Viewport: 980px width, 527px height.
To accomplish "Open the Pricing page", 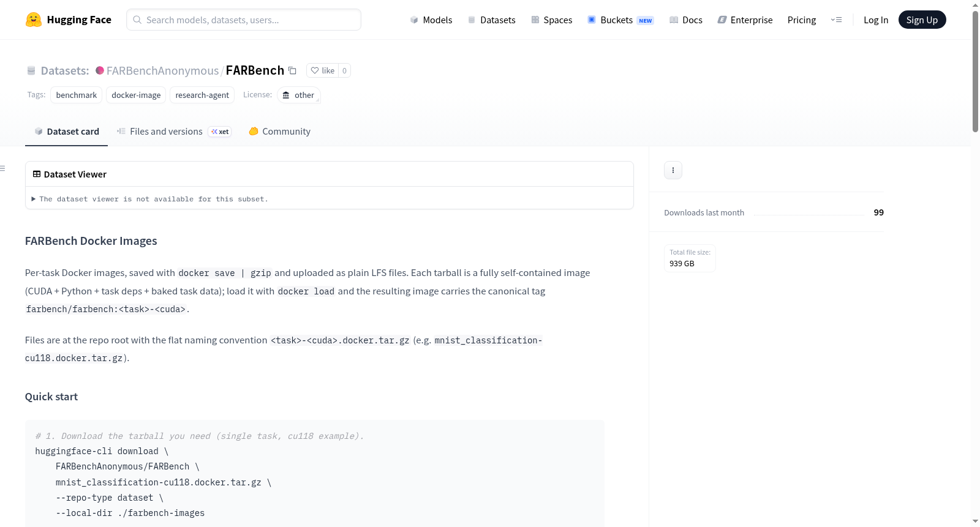I will pos(802,20).
